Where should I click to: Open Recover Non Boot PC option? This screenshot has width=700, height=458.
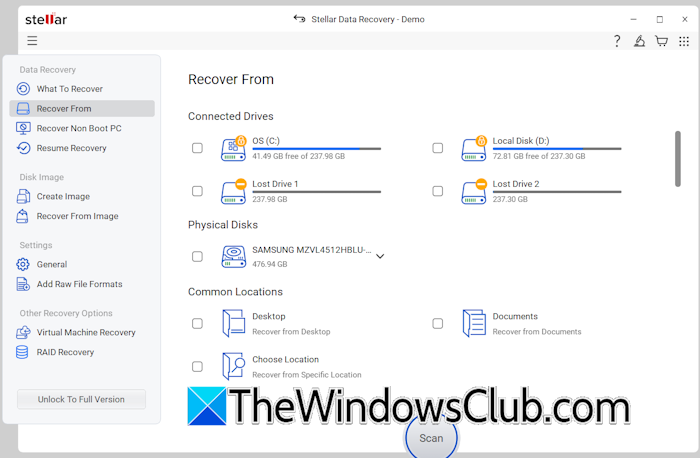82,128
